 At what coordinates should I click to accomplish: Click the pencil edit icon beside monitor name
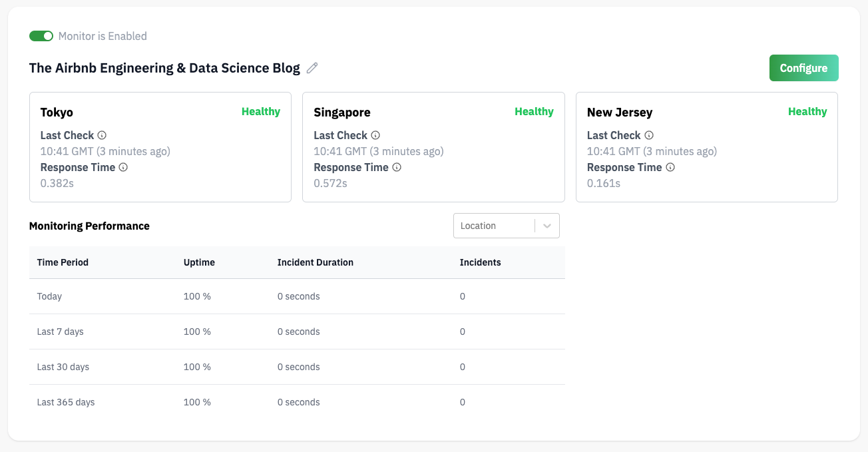[312, 68]
